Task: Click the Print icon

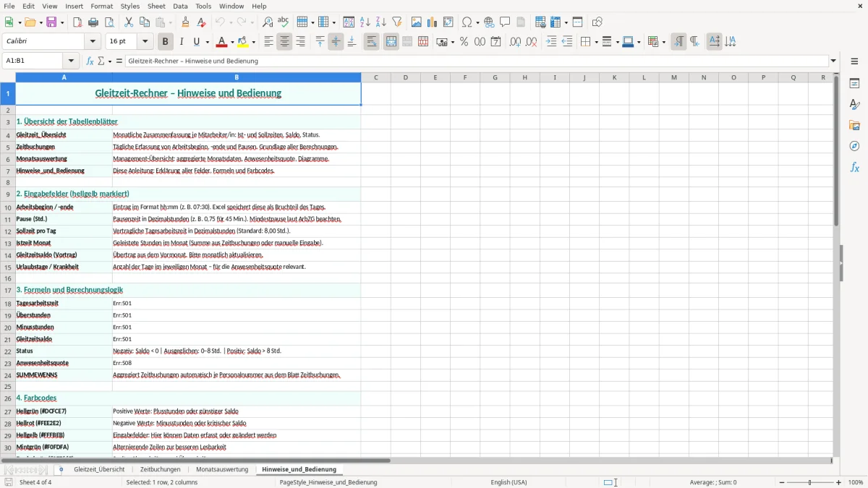Action: tap(93, 22)
